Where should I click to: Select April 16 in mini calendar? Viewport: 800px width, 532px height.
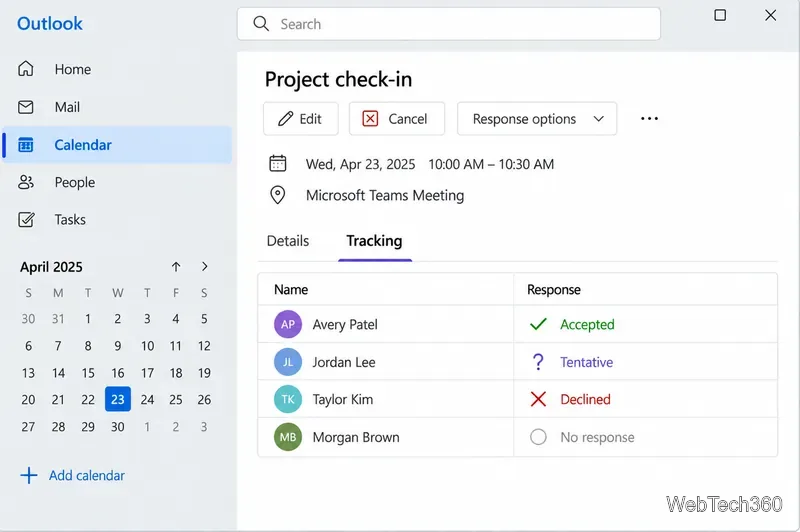pos(118,373)
